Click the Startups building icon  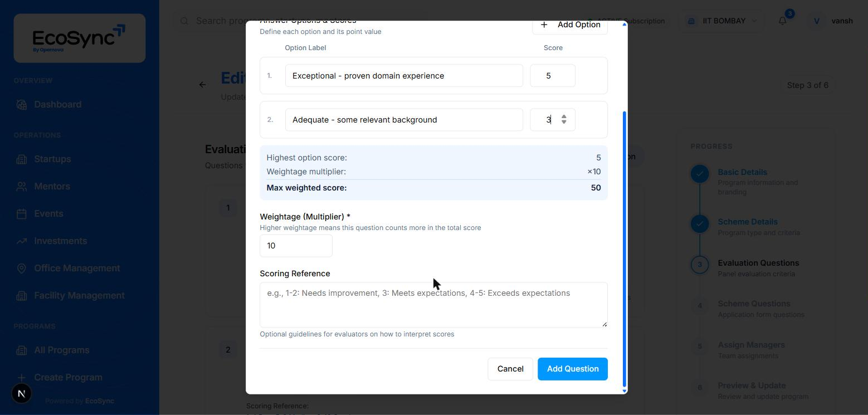(x=22, y=159)
